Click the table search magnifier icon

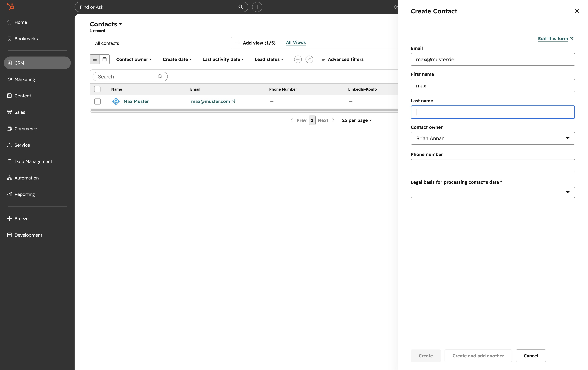coord(160,77)
